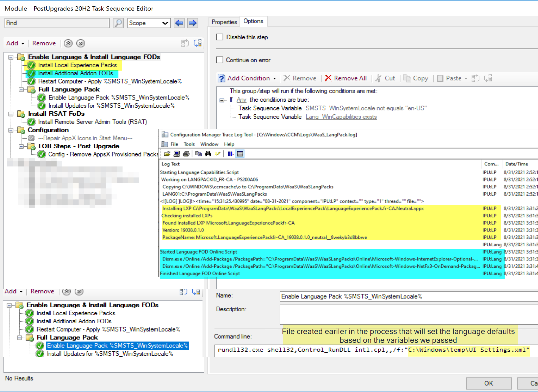This screenshot has height=392, width=538.
Task: Collapse the top Enable Language & Install Language FODs group
Action: 11,57
